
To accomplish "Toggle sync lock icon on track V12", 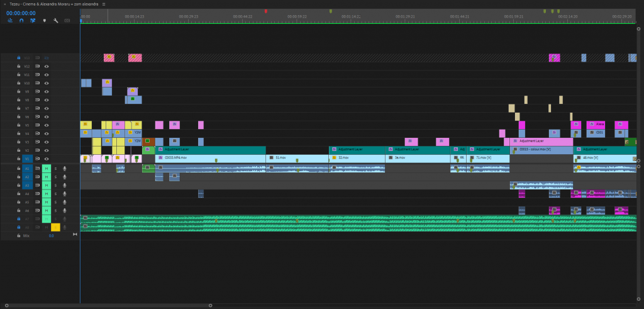I will (x=37, y=66).
